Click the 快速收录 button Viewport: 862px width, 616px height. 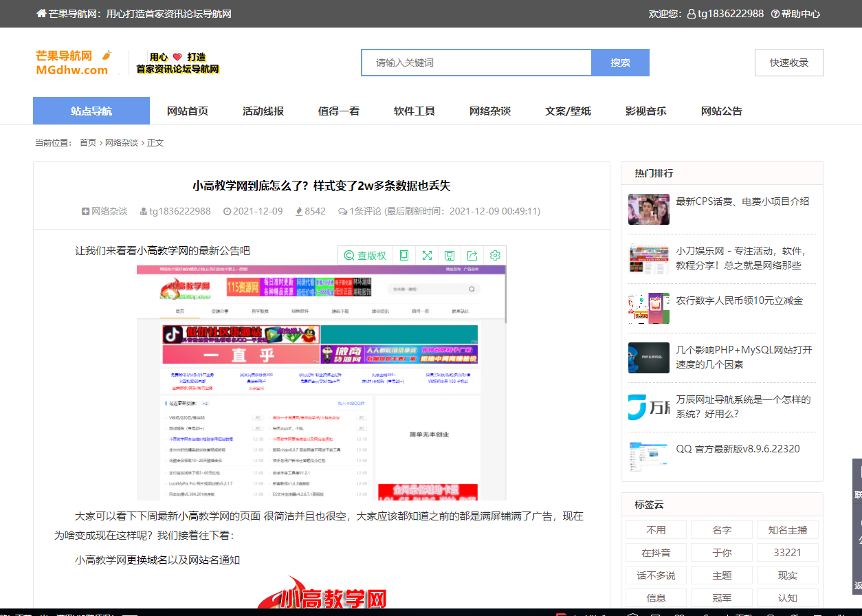pyautogui.click(x=789, y=63)
